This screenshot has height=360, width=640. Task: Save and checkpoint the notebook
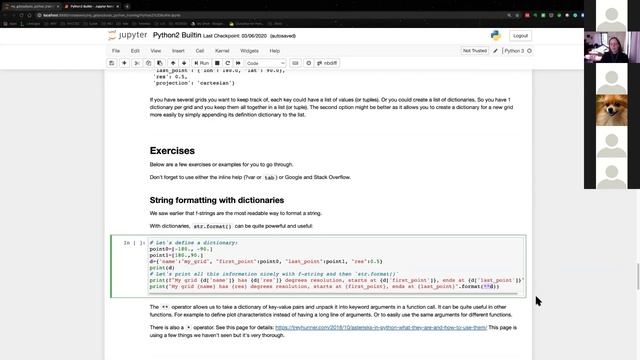111,63
